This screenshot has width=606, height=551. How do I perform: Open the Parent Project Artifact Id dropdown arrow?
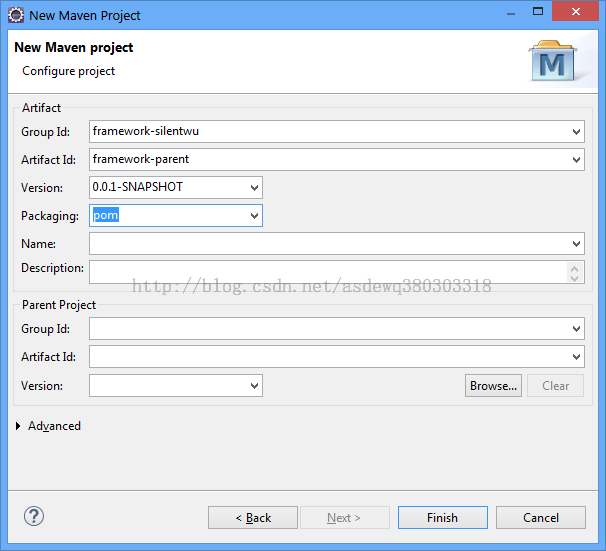576,357
